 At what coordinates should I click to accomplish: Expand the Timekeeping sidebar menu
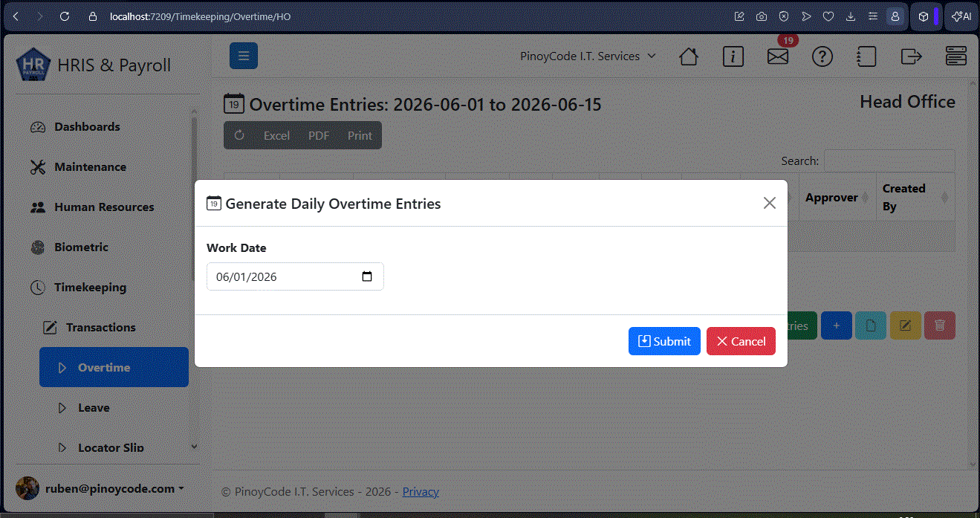coord(90,287)
